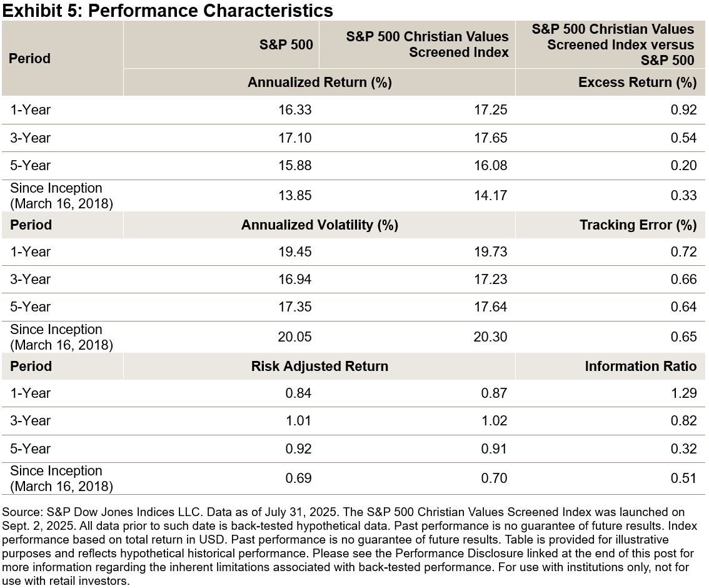Select the 1.01 risk adjusted return cell

point(298,421)
